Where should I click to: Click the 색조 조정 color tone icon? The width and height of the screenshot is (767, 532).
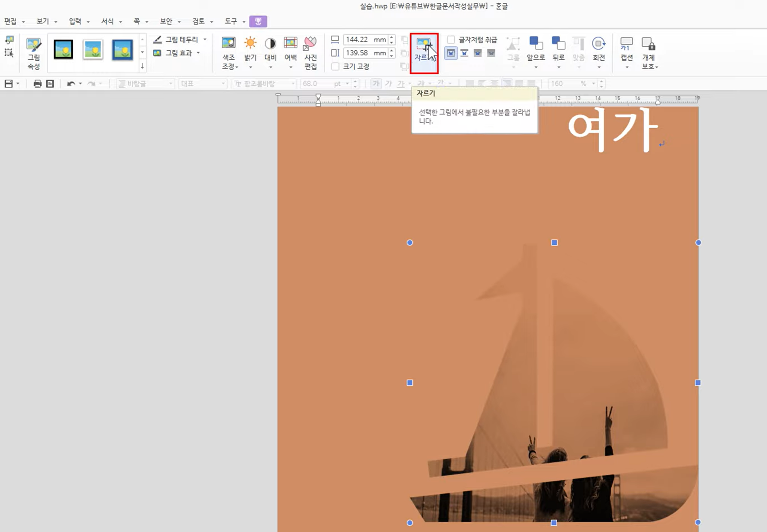(x=228, y=43)
